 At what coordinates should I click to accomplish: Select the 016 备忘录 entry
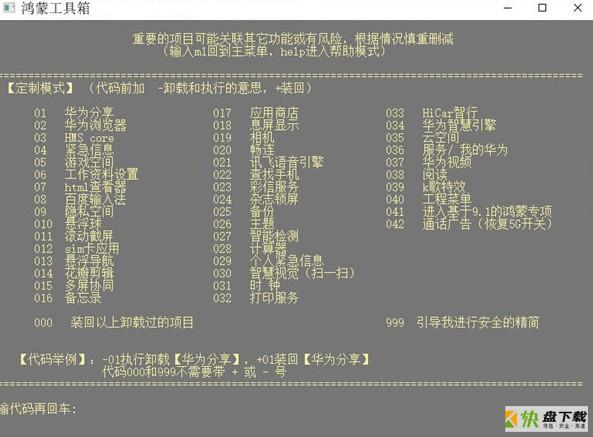click(68, 298)
